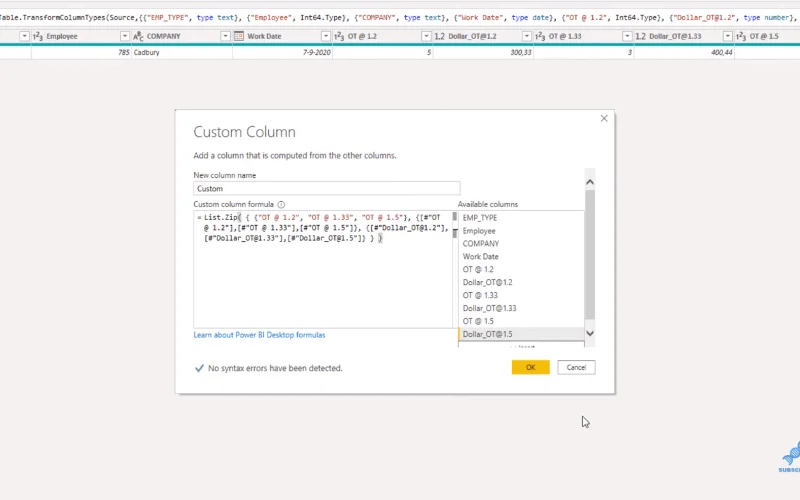The height and width of the screenshot is (500, 800).
Task: Open the Dollar_OT@1.2 column filter dropdown
Action: [527, 36]
